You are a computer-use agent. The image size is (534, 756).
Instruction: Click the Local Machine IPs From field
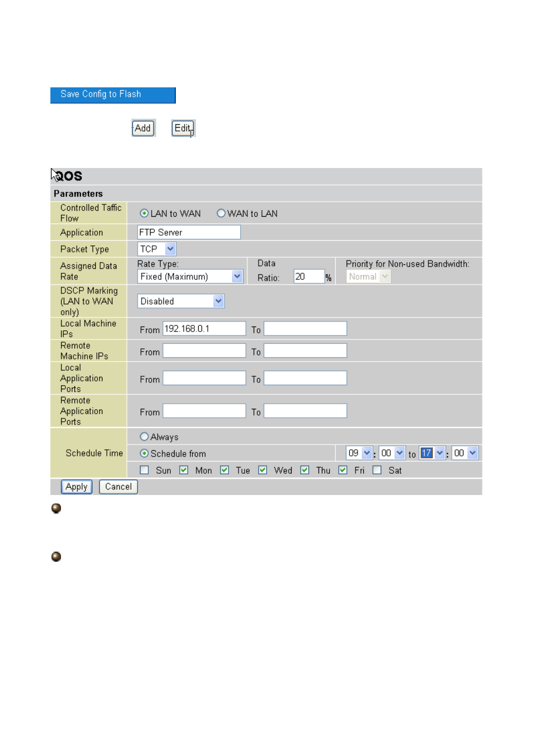pos(204,329)
